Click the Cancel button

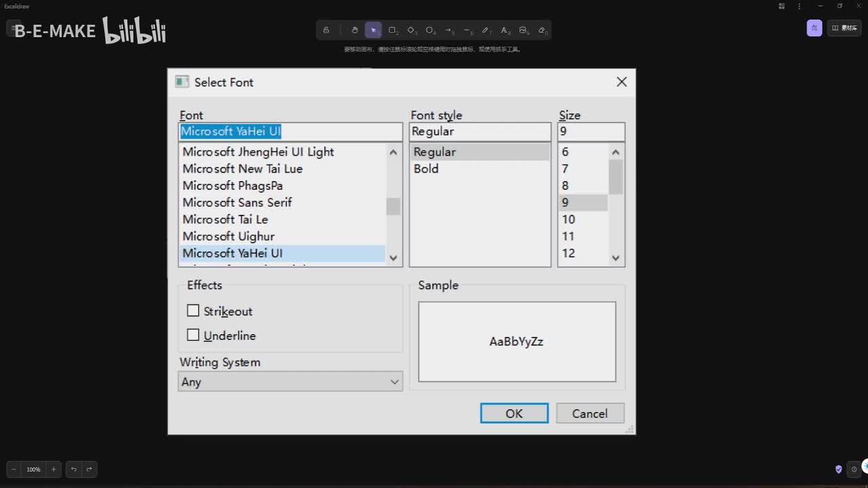tap(590, 413)
